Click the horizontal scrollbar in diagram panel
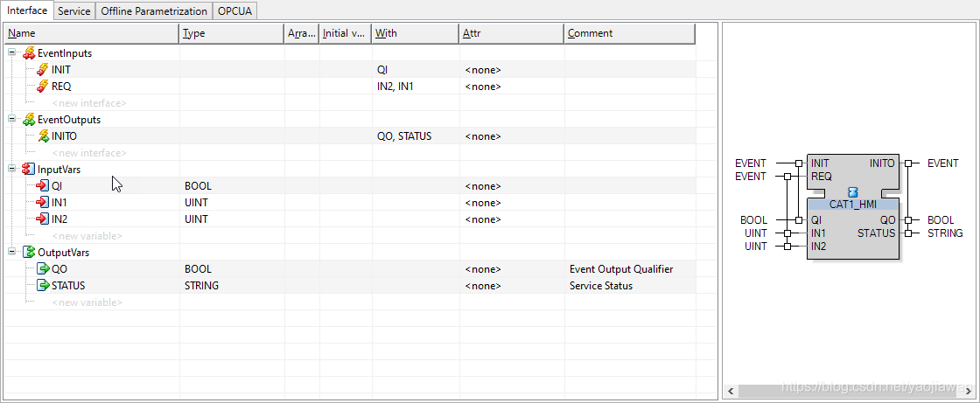Screen dimensions: 980x403 click(x=849, y=390)
